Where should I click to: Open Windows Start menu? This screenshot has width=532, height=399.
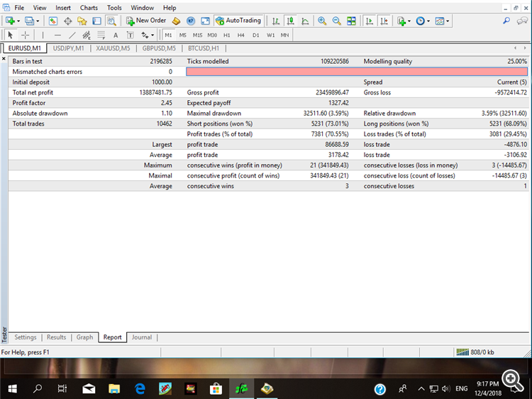13,388
